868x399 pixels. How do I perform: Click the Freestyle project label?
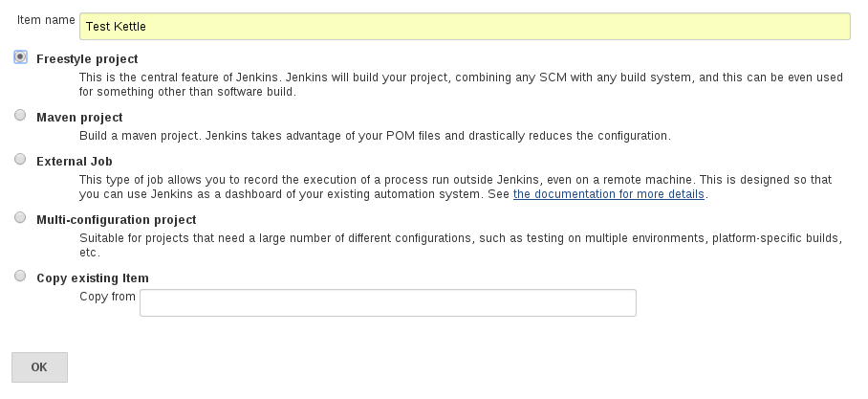point(87,59)
